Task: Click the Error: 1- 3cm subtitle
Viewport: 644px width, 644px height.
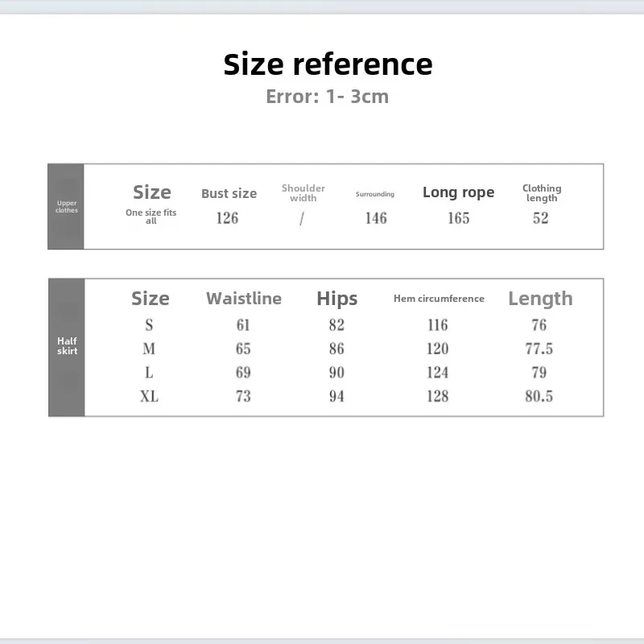Action: pyautogui.click(x=328, y=97)
